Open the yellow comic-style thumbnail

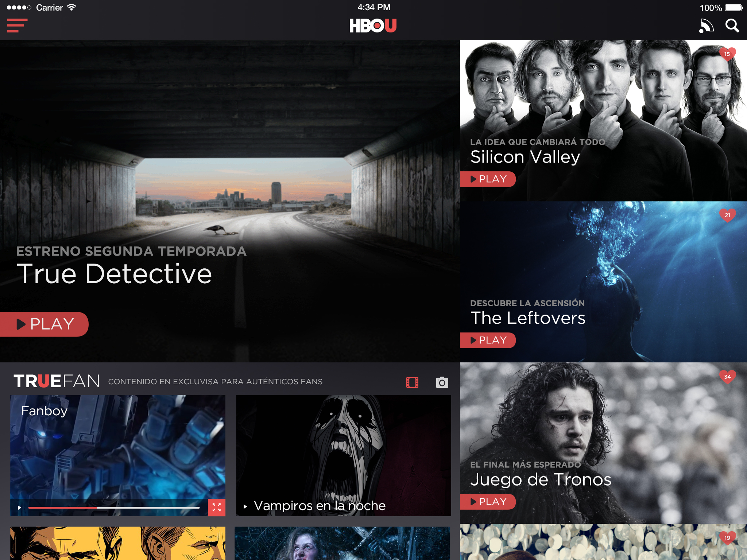point(118,543)
